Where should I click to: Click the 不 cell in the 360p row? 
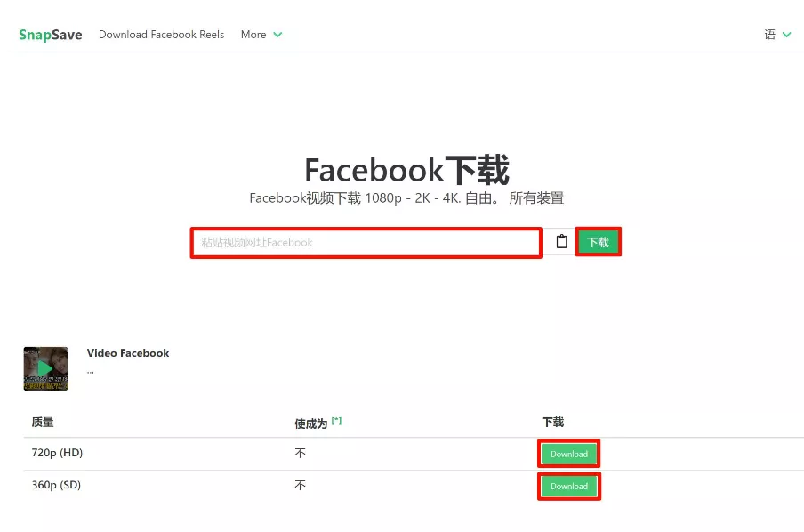(300, 486)
